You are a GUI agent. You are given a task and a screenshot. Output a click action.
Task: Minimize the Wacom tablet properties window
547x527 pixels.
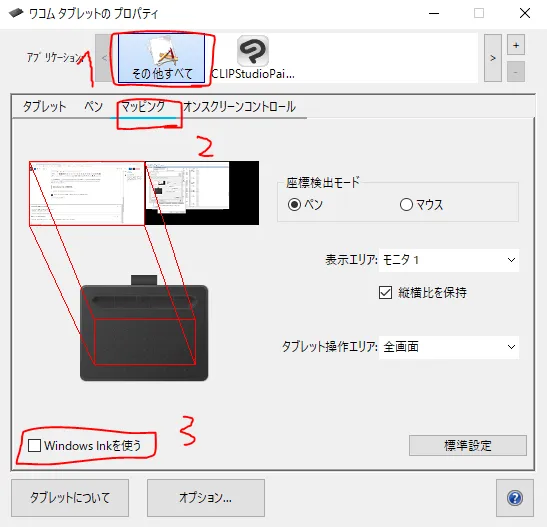click(x=434, y=13)
